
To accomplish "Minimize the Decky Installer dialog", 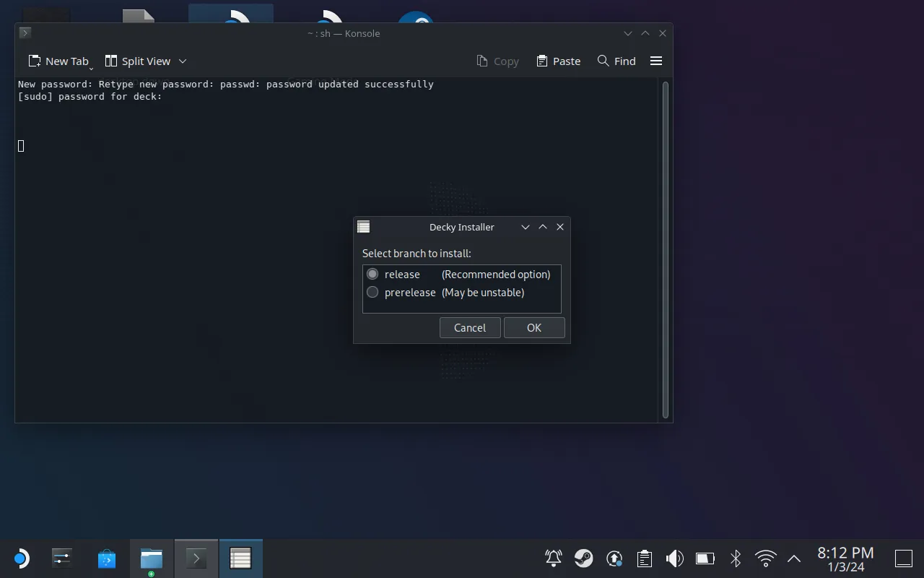I will (x=526, y=227).
